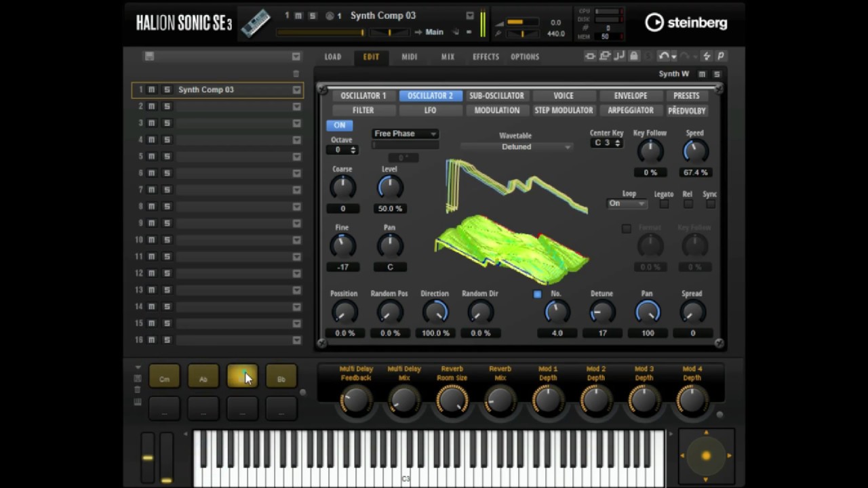
Task: Open the Loop On dropdown
Action: 626,203
